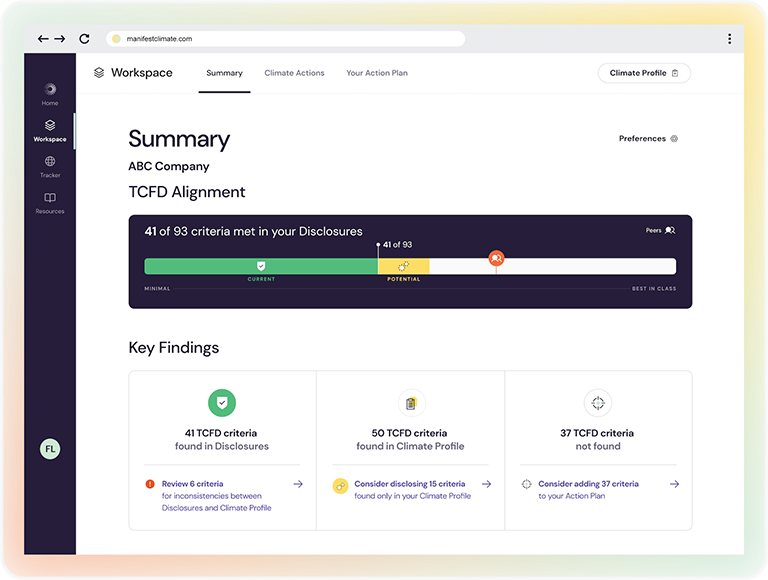Click the green Current segment of progress bar

point(261,266)
